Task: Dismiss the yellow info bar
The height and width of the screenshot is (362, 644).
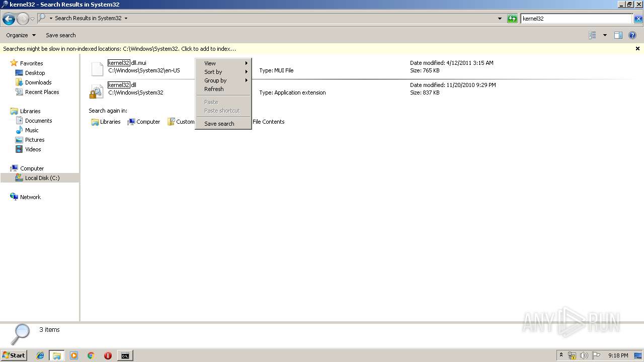Action: [637, 49]
